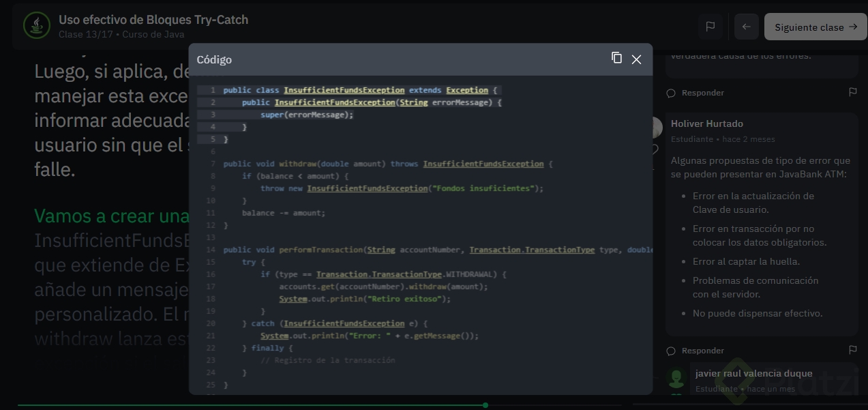Click the flag icon in the top header

[x=710, y=27]
